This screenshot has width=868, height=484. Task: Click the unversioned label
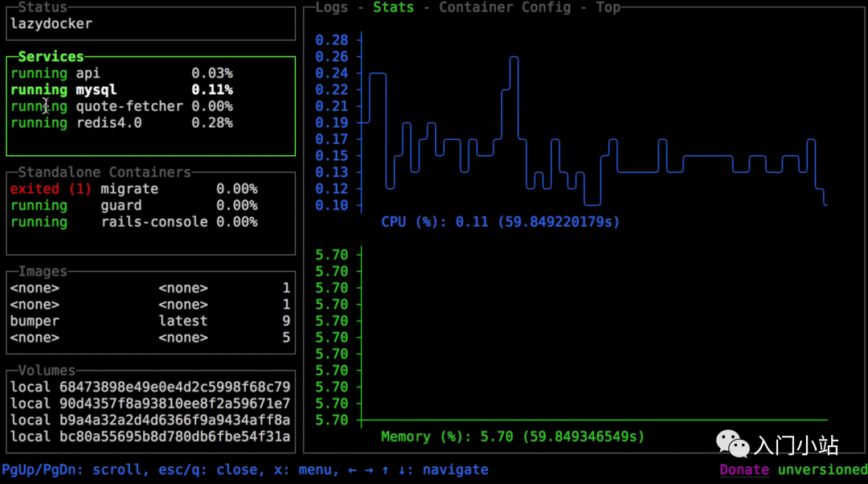(x=823, y=470)
